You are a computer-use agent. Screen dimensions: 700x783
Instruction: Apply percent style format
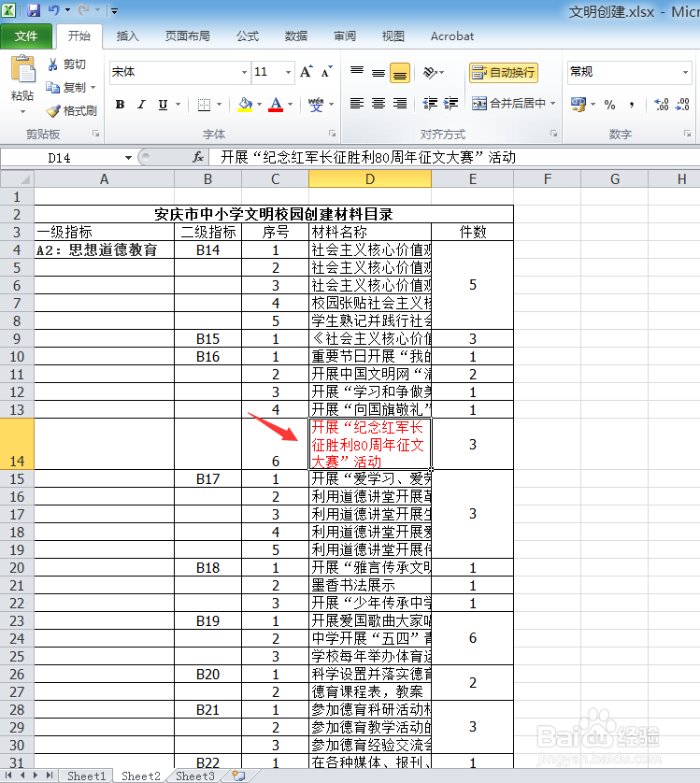coord(609,105)
